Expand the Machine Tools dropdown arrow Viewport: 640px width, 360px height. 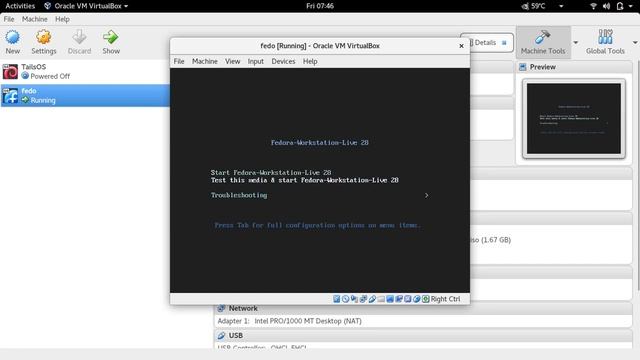576,42
